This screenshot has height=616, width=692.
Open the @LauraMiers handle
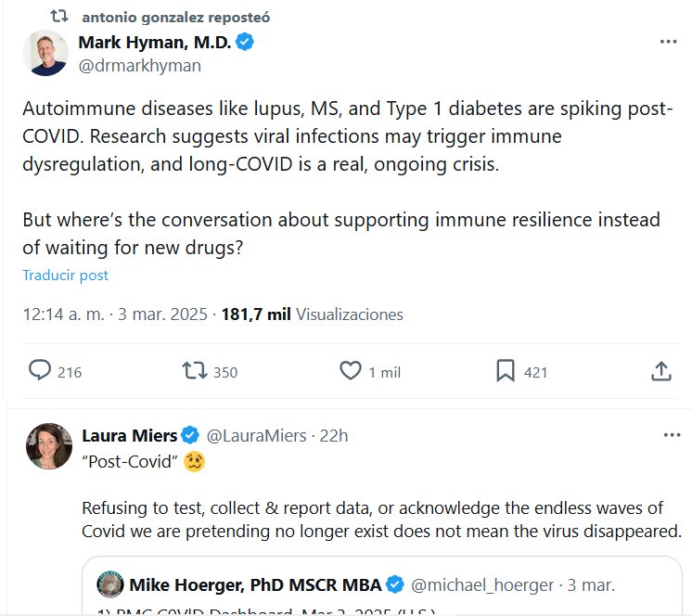pyautogui.click(x=257, y=435)
